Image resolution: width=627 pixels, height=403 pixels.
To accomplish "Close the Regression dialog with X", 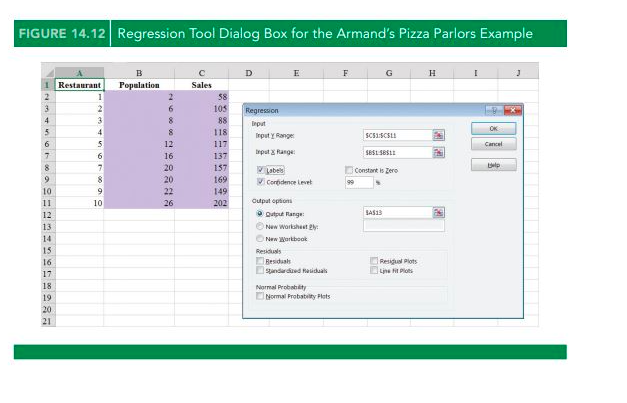I will [513, 110].
